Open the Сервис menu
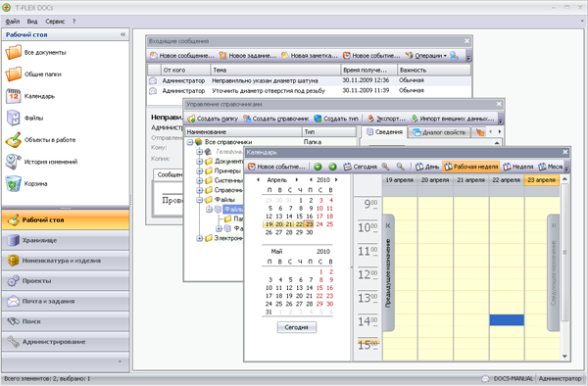Screen dimensions: 588x386 [x=55, y=22]
